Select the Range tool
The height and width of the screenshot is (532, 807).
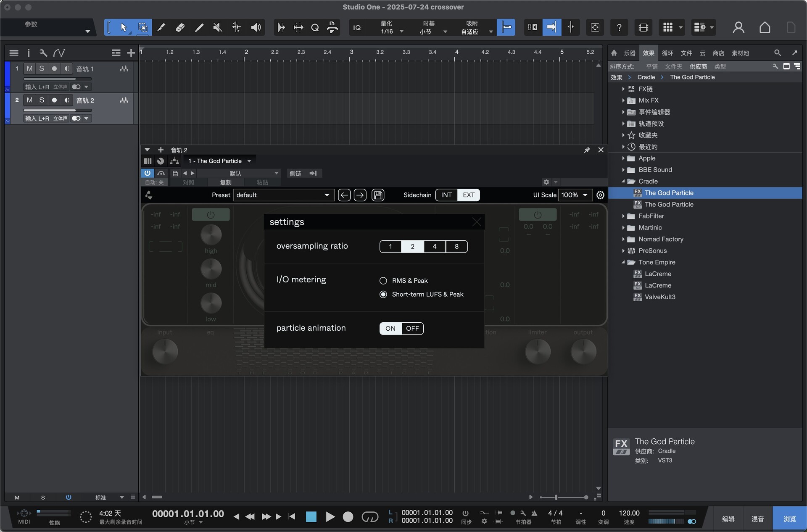pos(142,27)
